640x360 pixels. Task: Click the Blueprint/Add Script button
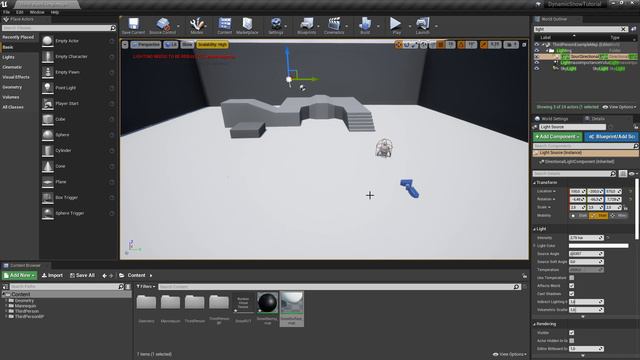click(611, 137)
